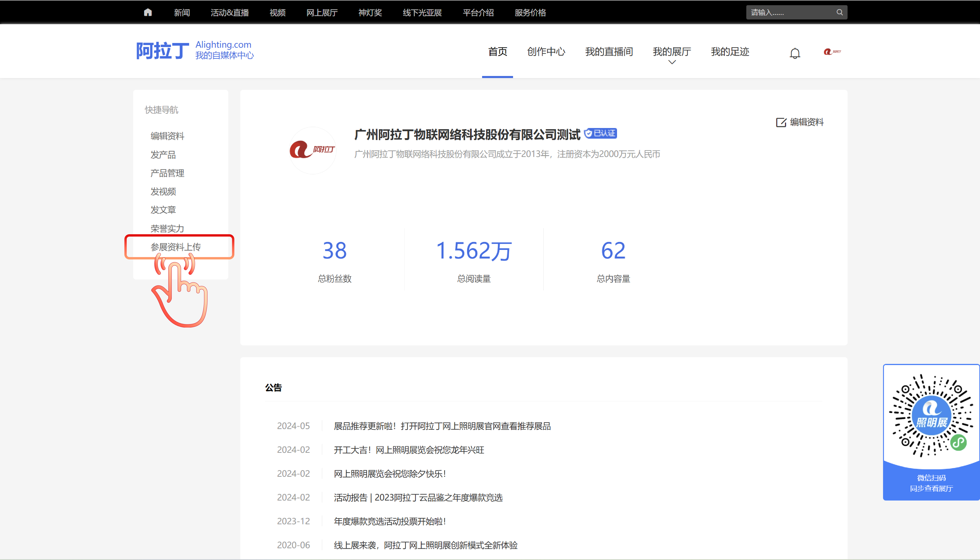This screenshot has width=980, height=560.
Task: Open 产品管理 in quick navigation
Action: point(167,173)
